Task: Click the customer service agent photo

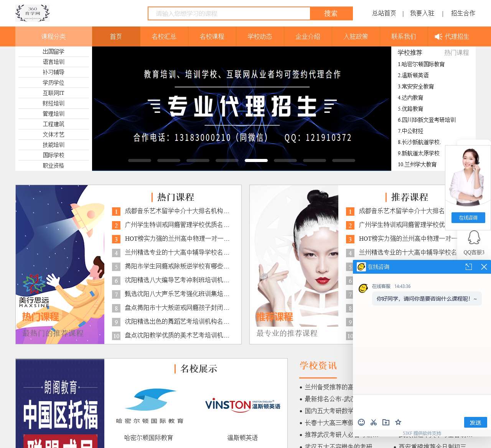Action: point(468,177)
